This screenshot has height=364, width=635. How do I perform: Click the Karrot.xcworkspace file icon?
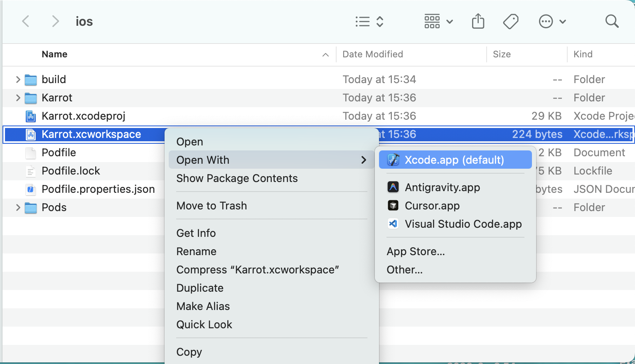point(31,134)
